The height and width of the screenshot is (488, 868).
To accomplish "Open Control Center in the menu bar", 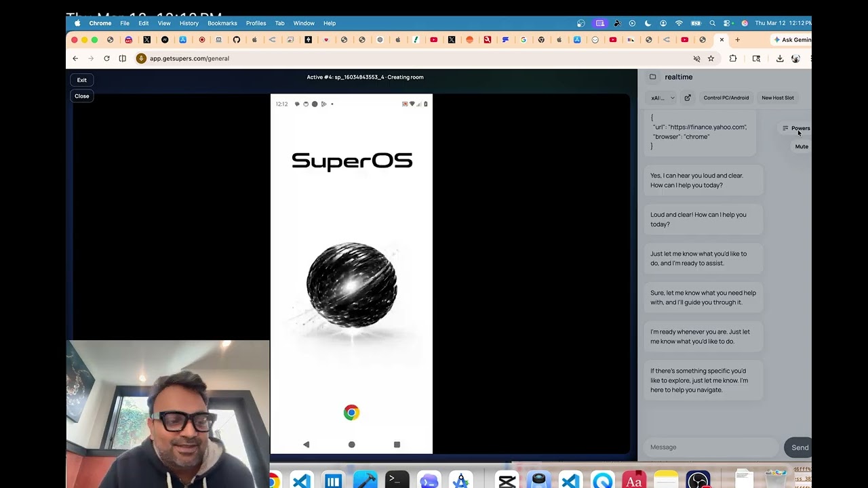I will (x=728, y=23).
